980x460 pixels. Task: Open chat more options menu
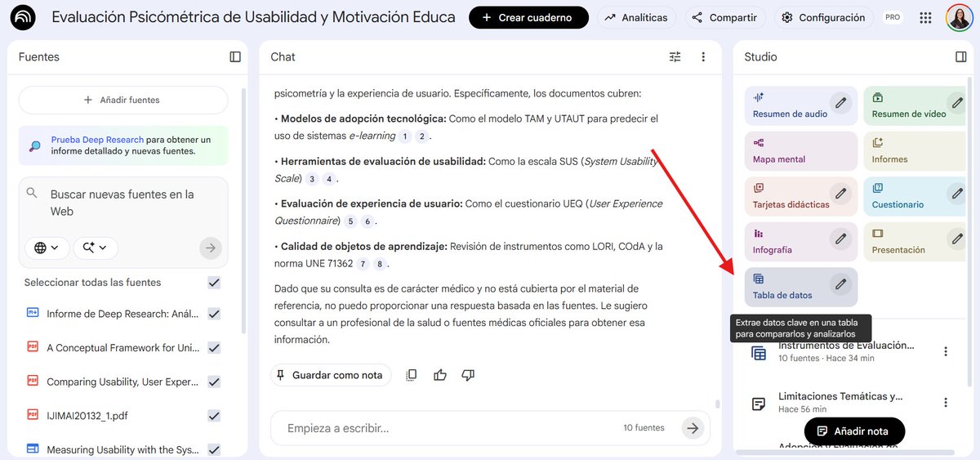pos(703,56)
